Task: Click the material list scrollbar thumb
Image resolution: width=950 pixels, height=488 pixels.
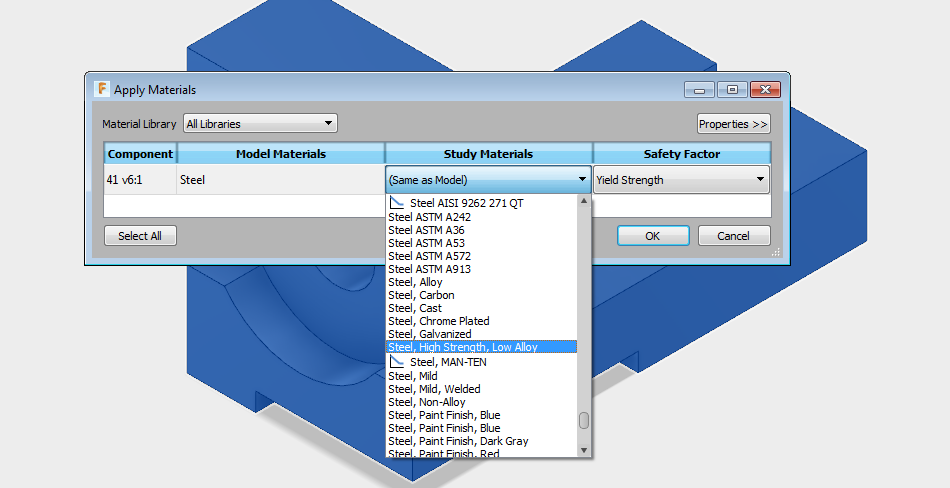Action: coord(584,421)
